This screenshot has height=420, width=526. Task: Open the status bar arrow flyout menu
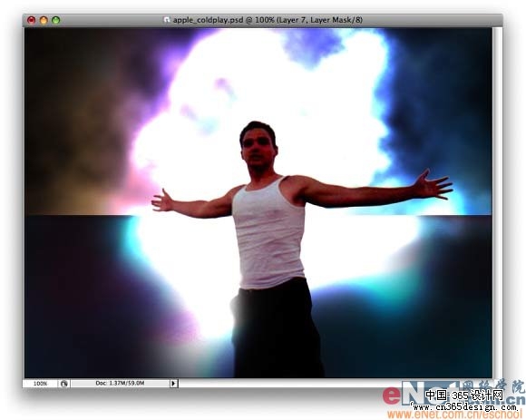tap(173, 383)
